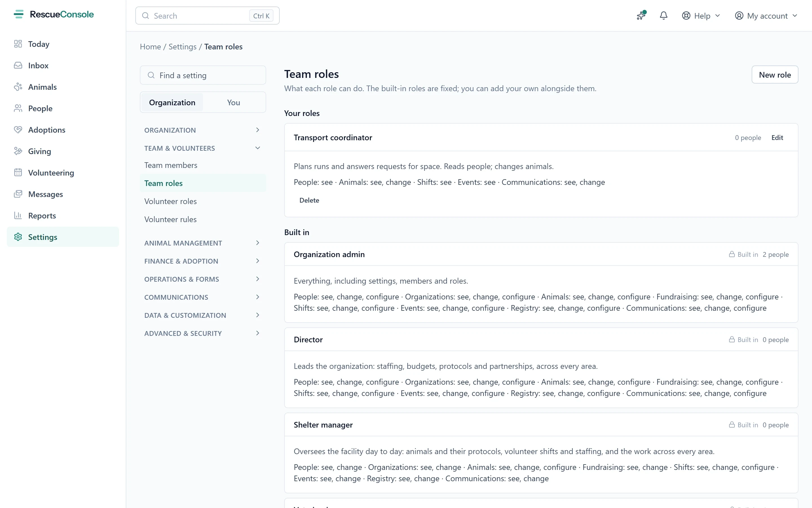Viewport: 812px width, 508px height.
Task: Click the Adoptions heart icon
Action: click(18, 130)
